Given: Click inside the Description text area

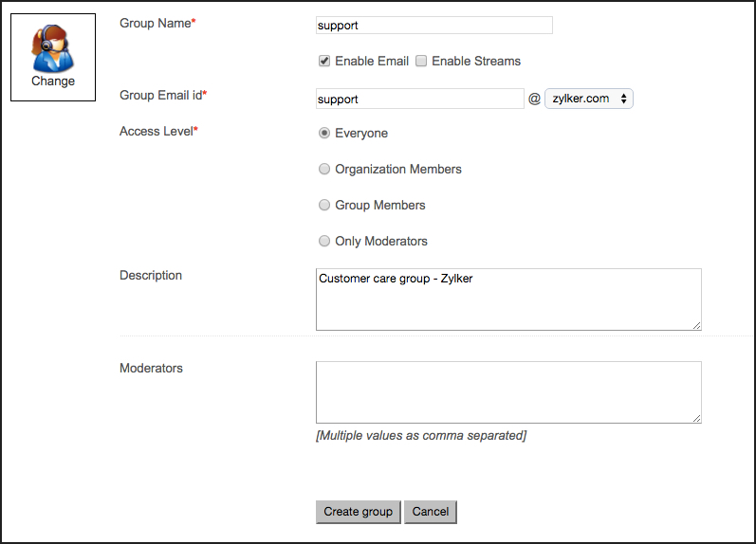Looking at the screenshot, I should (508, 299).
